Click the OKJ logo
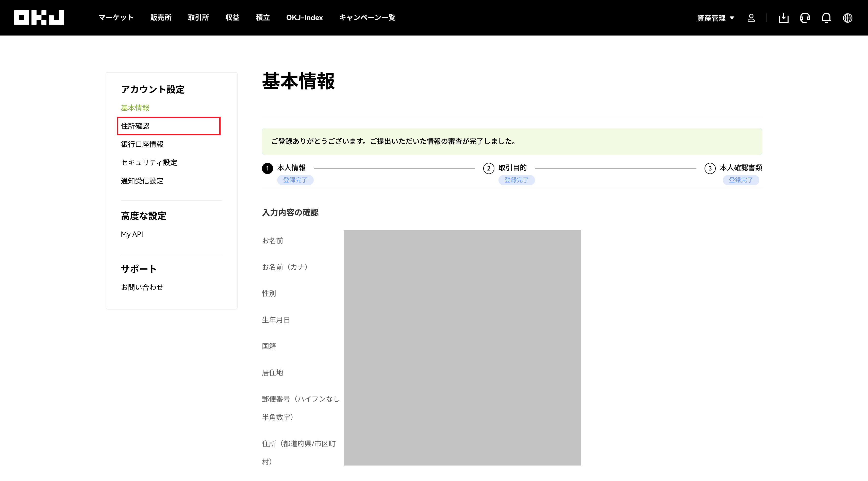The width and height of the screenshot is (868, 481). [39, 18]
